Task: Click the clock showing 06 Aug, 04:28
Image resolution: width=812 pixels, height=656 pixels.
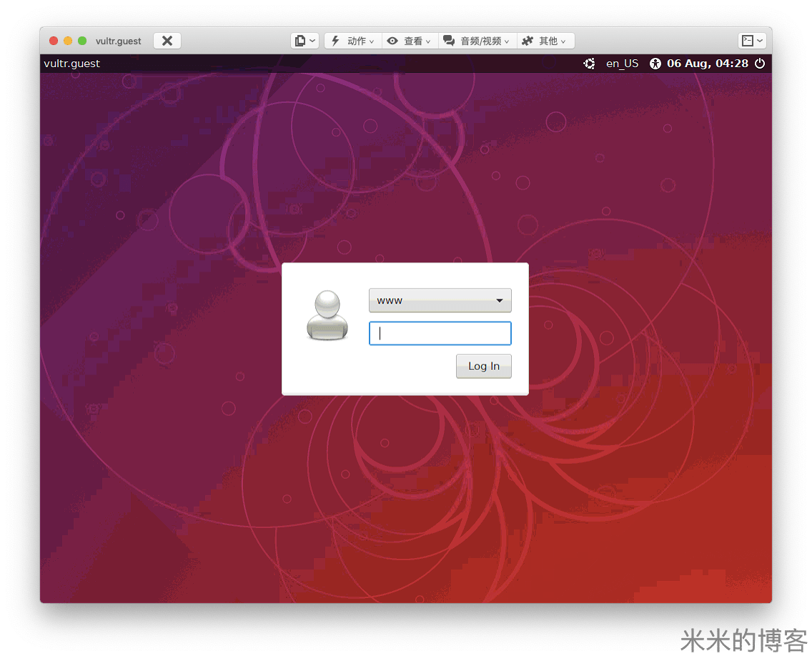Action: (x=708, y=64)
